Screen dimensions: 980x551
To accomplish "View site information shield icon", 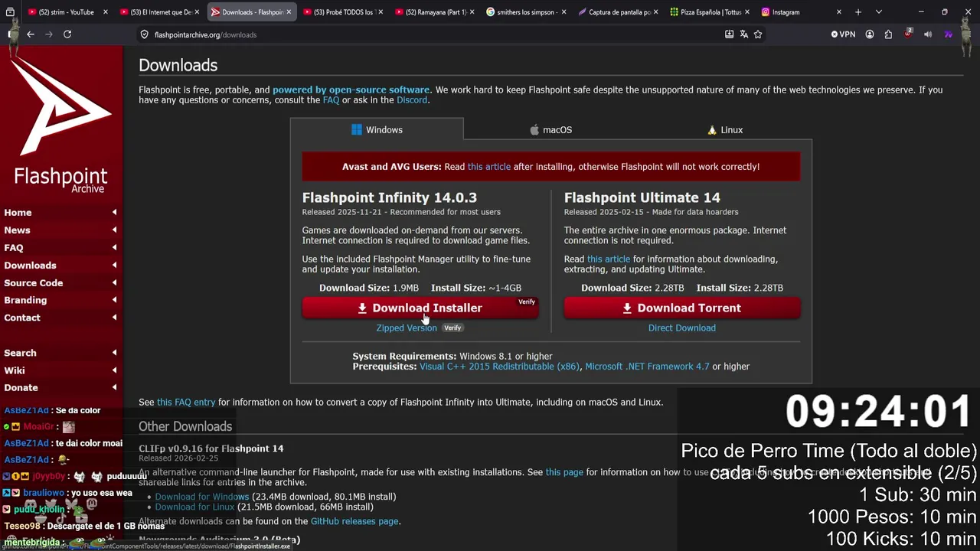I will tap(144, 34).
